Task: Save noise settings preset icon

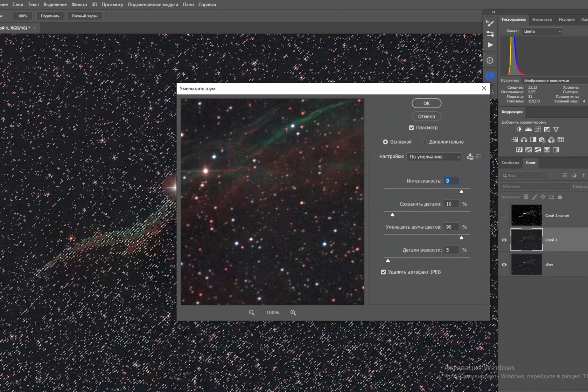Action: point(470,157)
